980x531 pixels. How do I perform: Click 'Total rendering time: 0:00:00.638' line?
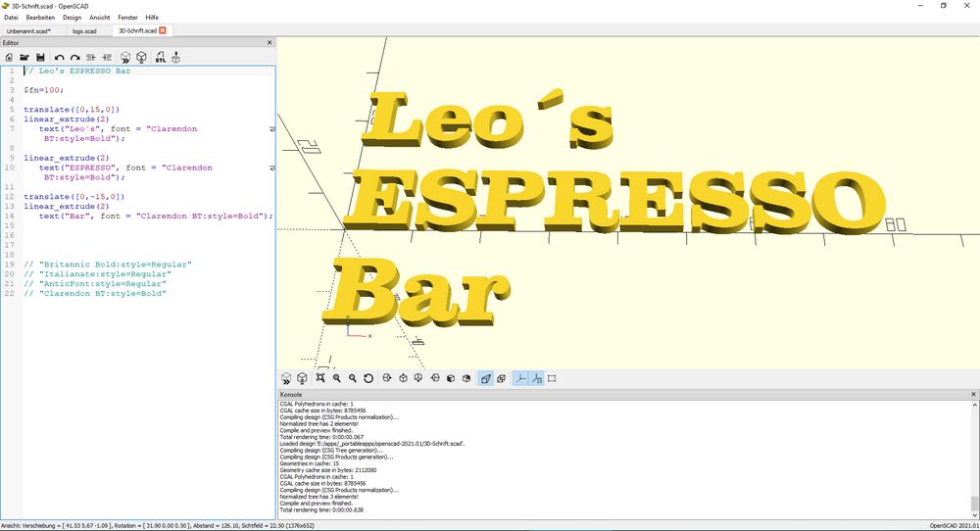click(x=321, y=509)
